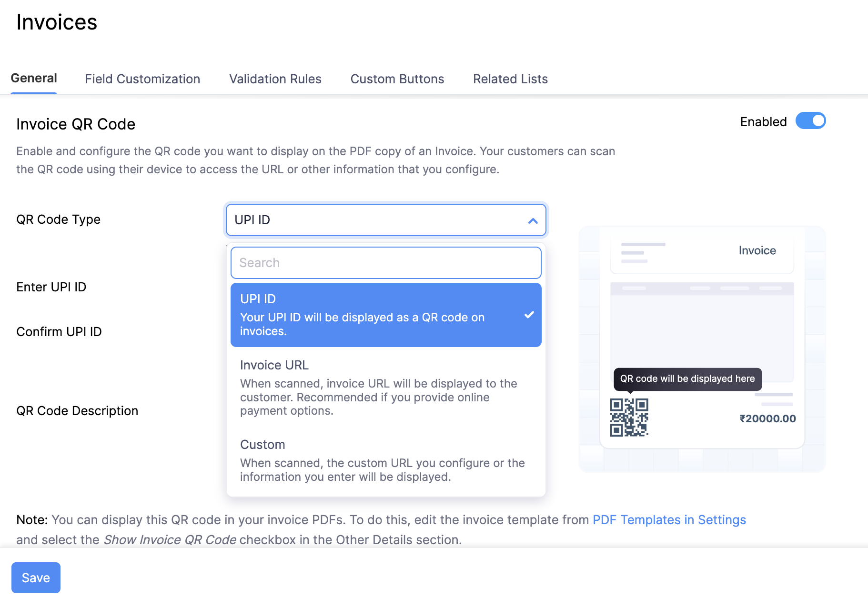Screen dimensions: 868x597
Task: Open the Custom Buttons tab
Action: (397, 79)
